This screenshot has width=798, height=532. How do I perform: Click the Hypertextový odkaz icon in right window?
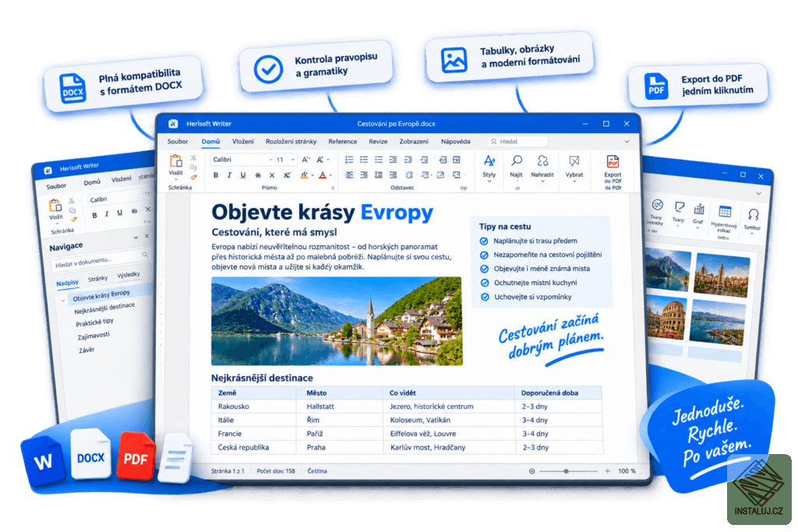(725, 212)
